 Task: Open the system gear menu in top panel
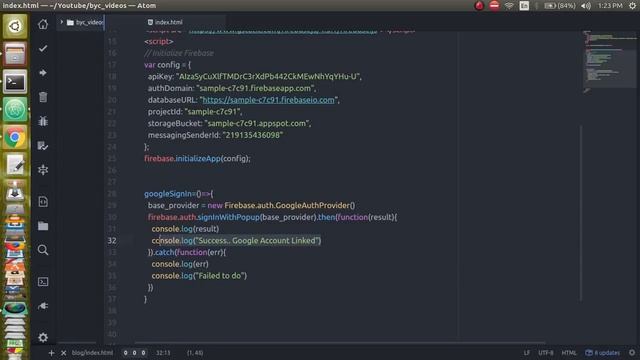tap(632, 6)
